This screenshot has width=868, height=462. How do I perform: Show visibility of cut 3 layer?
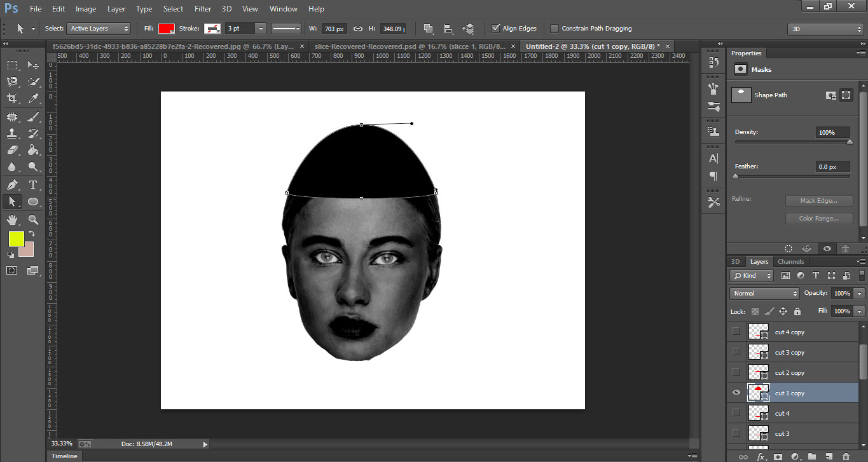point(736,433)
